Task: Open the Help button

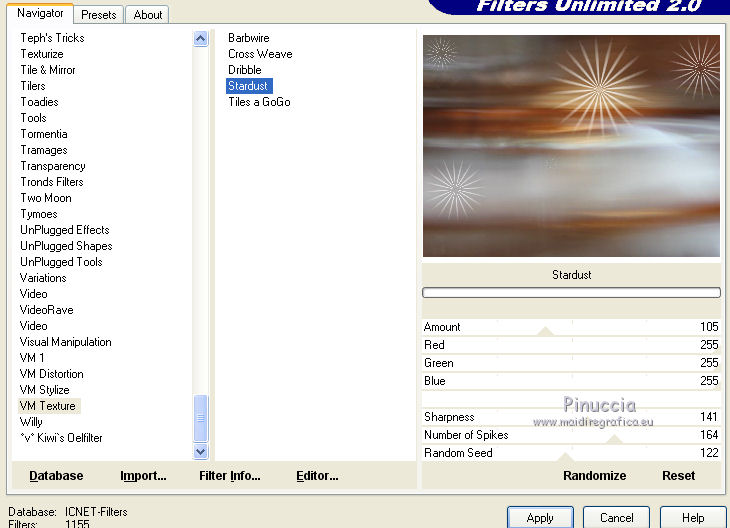Action: (693, 518)
